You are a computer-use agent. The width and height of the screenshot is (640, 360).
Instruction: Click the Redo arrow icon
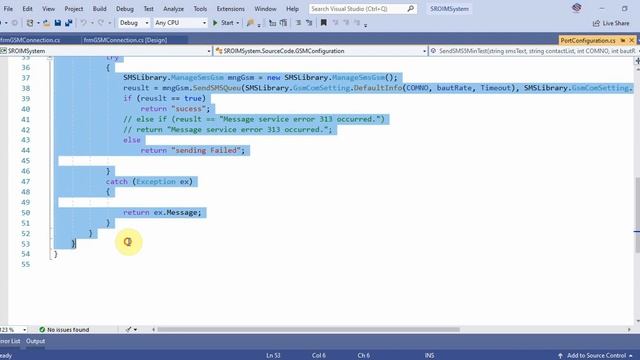(x=101, y=23)
